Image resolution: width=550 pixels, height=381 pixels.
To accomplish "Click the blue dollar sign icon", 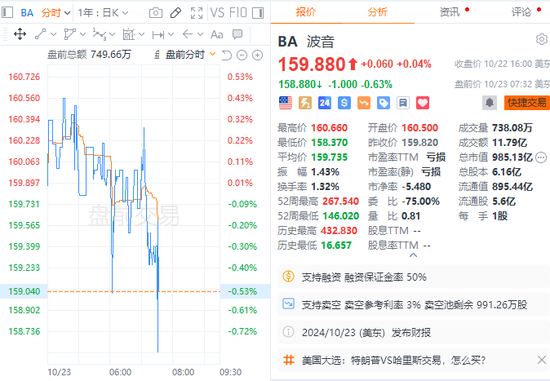I will tap(344, 103).
